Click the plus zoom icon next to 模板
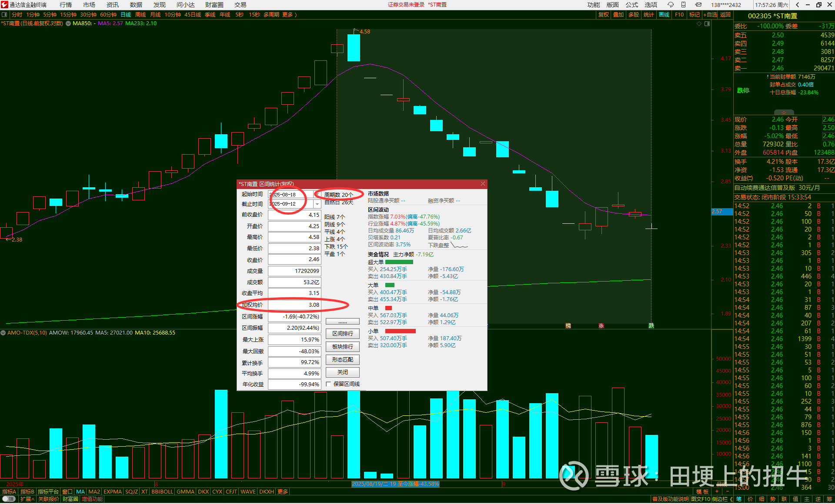 pyautogui.click(x=717, y=491)
